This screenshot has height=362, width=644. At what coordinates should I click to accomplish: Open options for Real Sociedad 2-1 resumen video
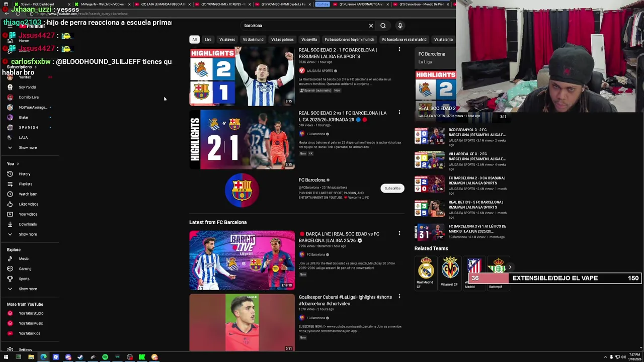(399, 50)
